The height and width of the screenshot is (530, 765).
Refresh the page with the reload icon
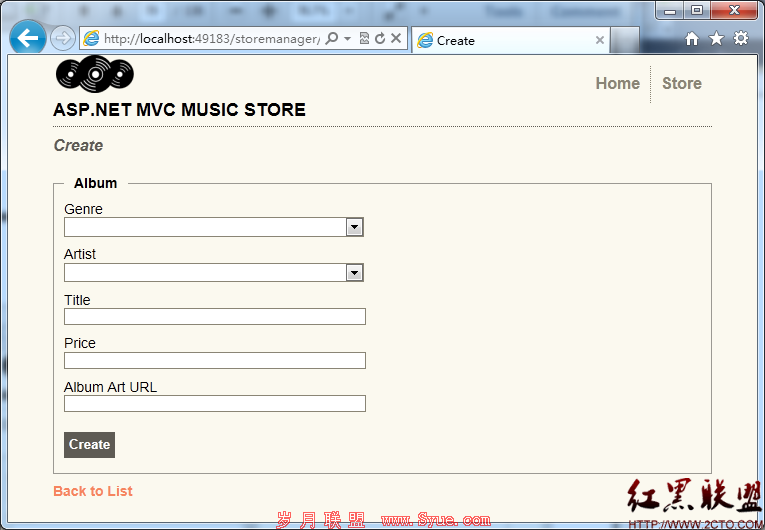click(x=380, y=38)
